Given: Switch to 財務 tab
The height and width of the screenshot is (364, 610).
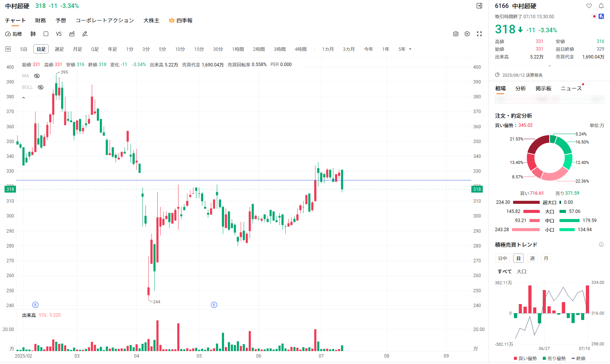Looking at the screenshot, I should (40, 20).
